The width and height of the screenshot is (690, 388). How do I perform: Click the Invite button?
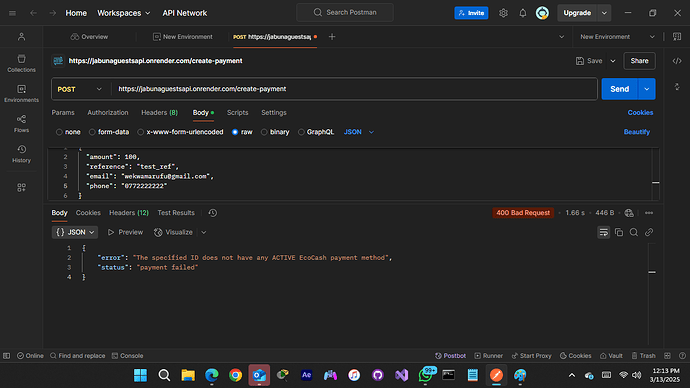(471, 13)
